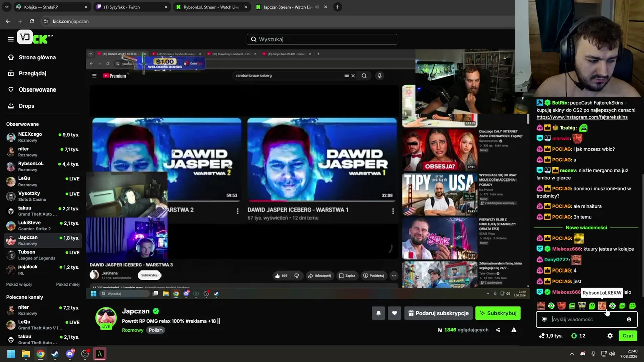Open NEEXcsgo followed channel

43,137
